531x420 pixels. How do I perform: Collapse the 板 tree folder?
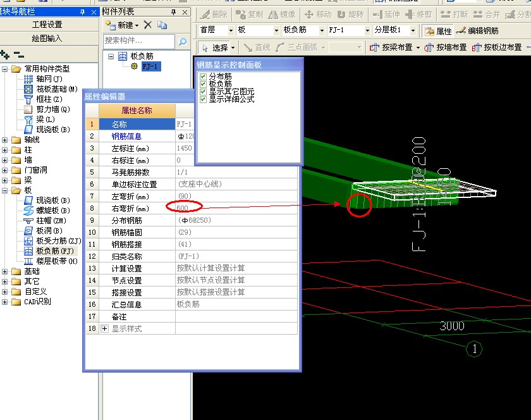(5, 190)
